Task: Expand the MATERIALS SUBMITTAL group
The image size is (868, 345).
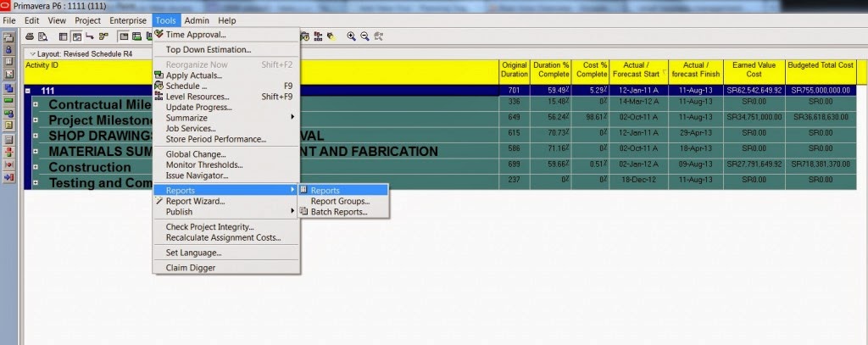Action: [36, 151]
